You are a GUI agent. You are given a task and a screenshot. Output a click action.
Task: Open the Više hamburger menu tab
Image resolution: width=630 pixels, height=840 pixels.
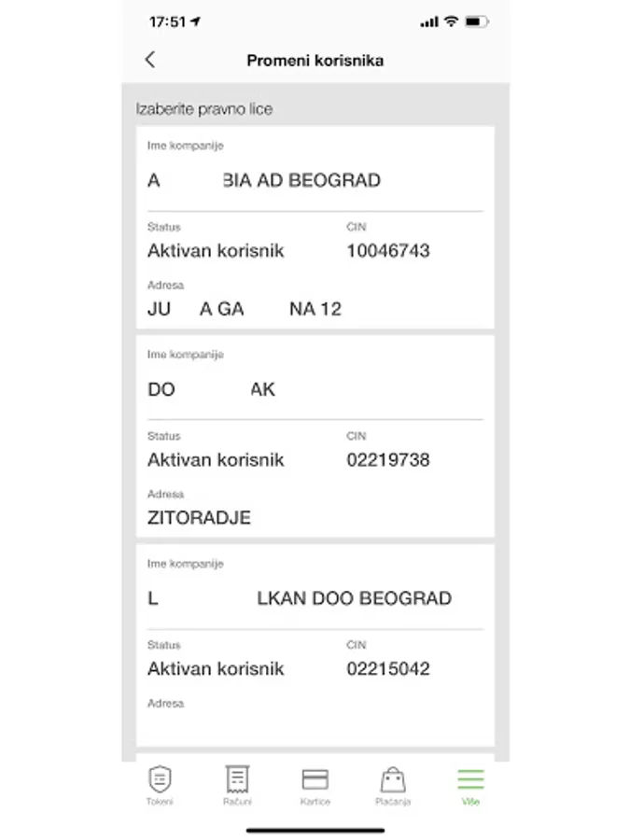(470, 784)
